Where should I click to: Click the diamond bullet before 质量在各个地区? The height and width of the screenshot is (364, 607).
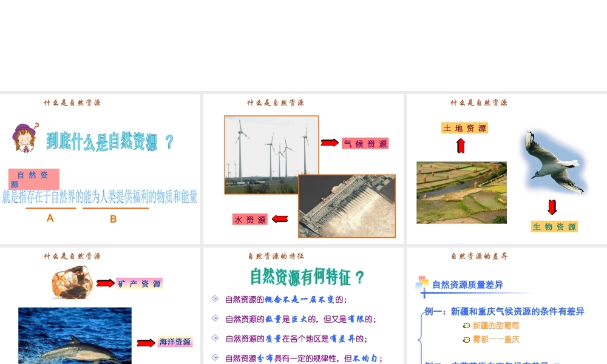pos(215,338)
